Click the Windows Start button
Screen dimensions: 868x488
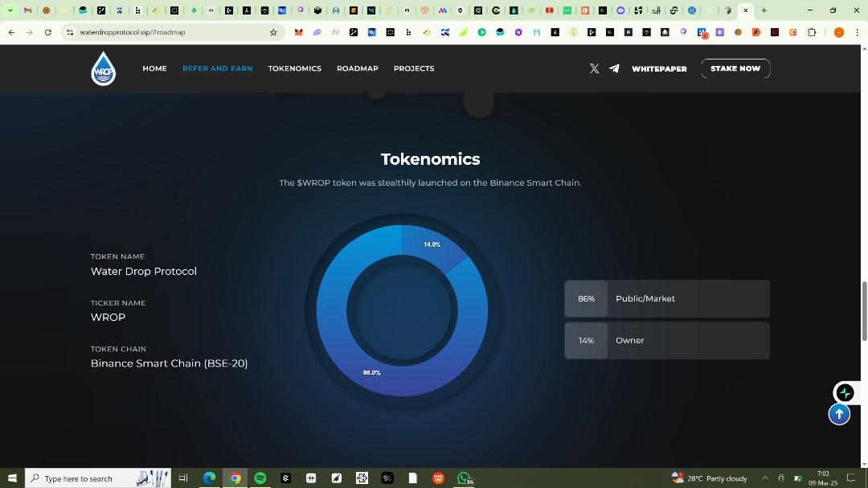point(12,478)
